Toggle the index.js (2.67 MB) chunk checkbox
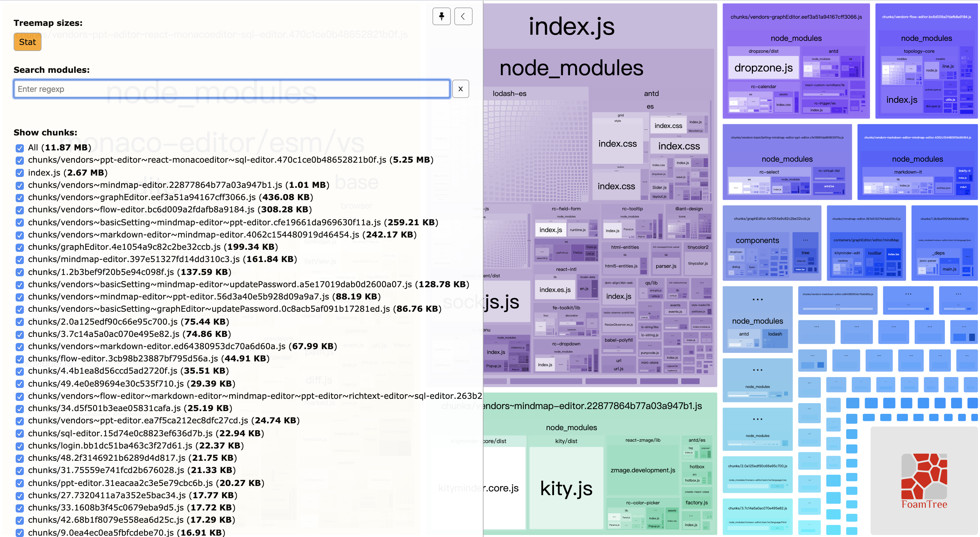This screenshot has height=537, width=980. [20, 173]
